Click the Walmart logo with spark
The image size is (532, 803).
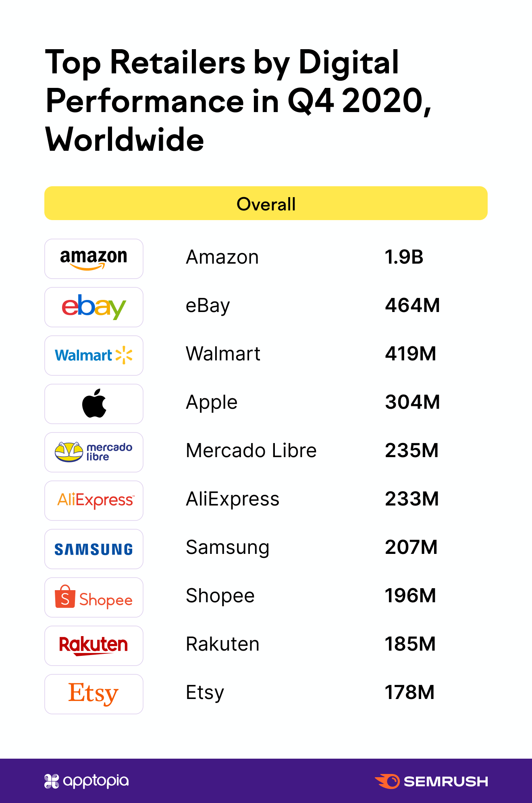click(94, 356)
